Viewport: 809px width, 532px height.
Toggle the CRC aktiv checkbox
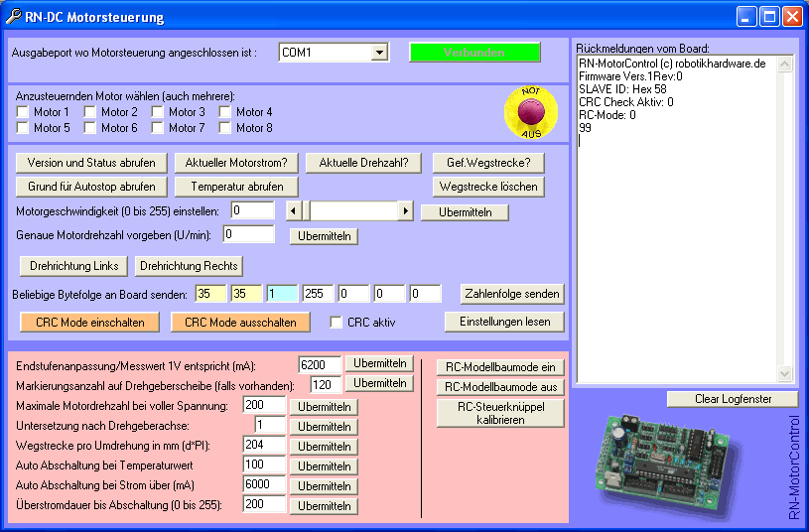pos(337,322)
